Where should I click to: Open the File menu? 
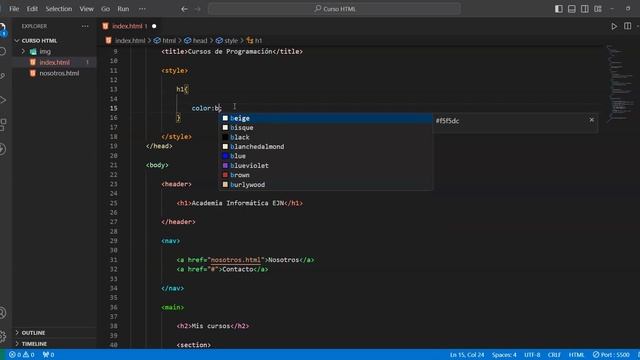click(x=14, y=9)
